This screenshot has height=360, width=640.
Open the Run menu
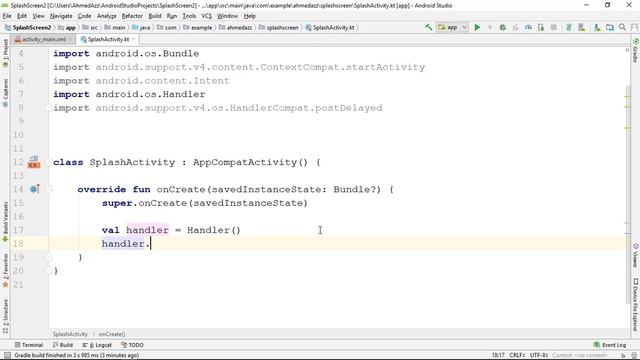172,16
